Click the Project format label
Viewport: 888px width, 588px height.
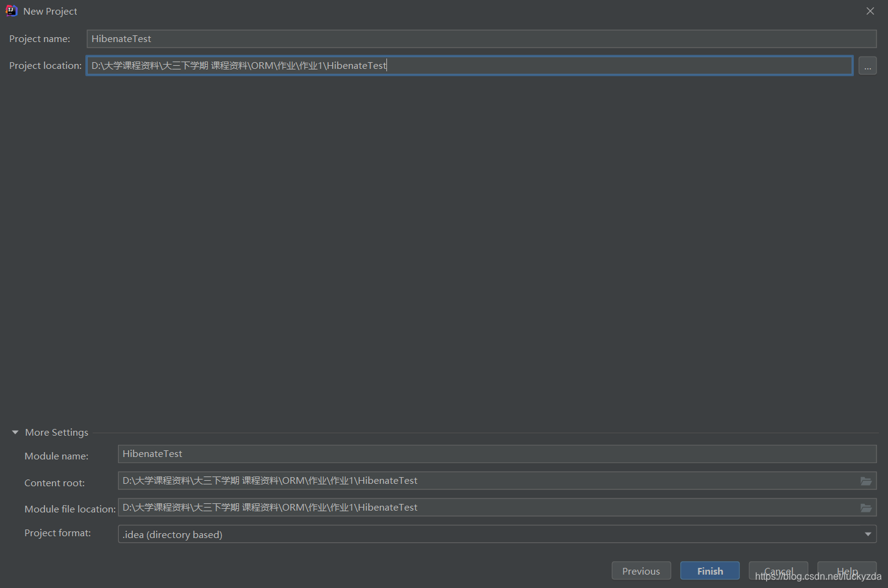click(x=58, y=533)
